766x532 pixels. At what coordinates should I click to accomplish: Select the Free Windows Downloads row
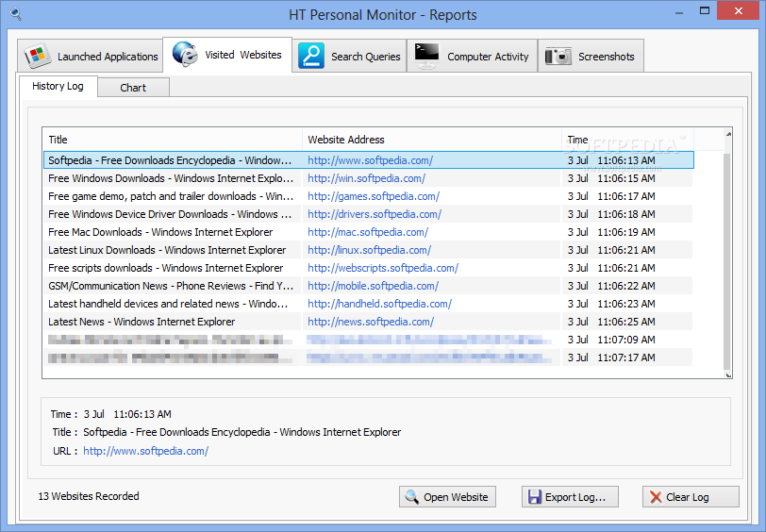(x=369, y=178)
